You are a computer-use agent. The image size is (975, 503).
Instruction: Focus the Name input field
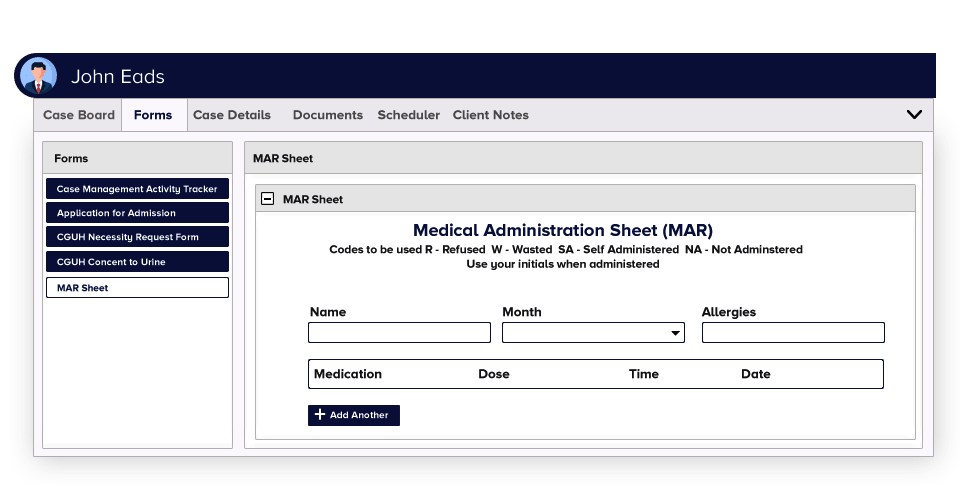399,333
